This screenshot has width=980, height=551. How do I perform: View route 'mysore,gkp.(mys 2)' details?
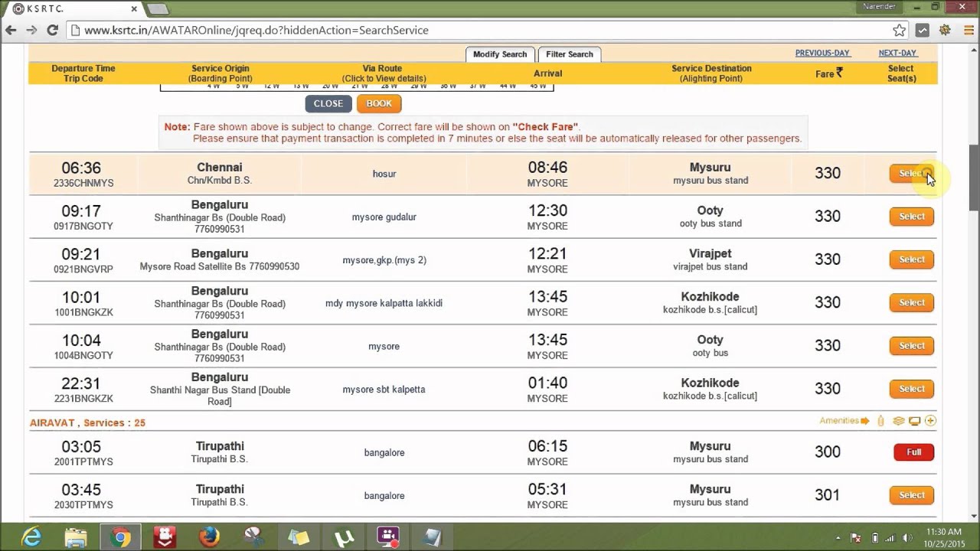[384, 260]
